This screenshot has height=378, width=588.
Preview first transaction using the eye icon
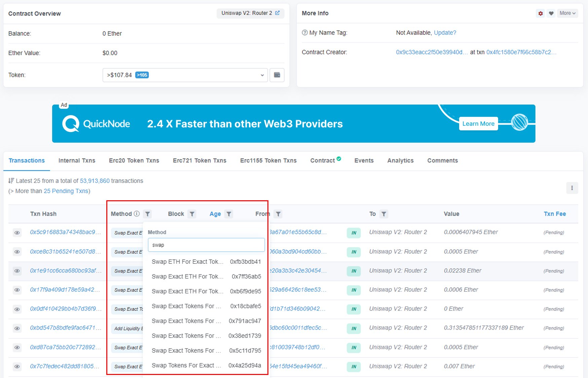(x=17, y=233)
